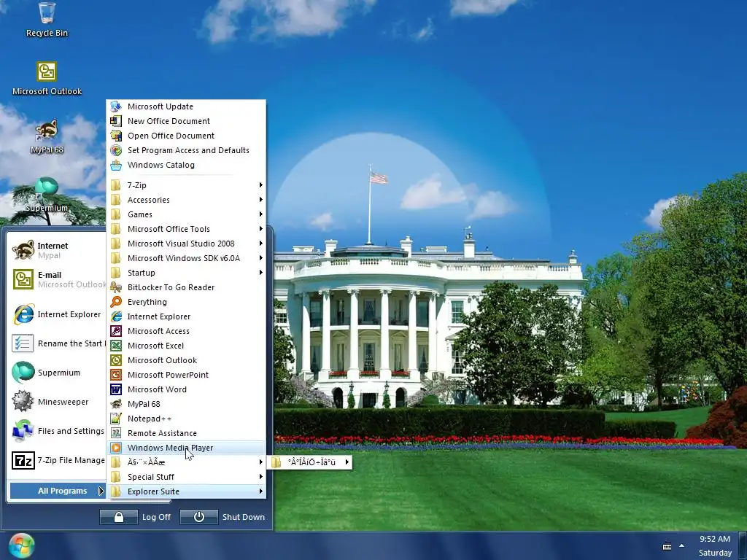Image resolution: width=747 pixels, height=560 pixels.
Task: Expand the Special Stuff submenu arrow
Action: click(x=260, y=477)
